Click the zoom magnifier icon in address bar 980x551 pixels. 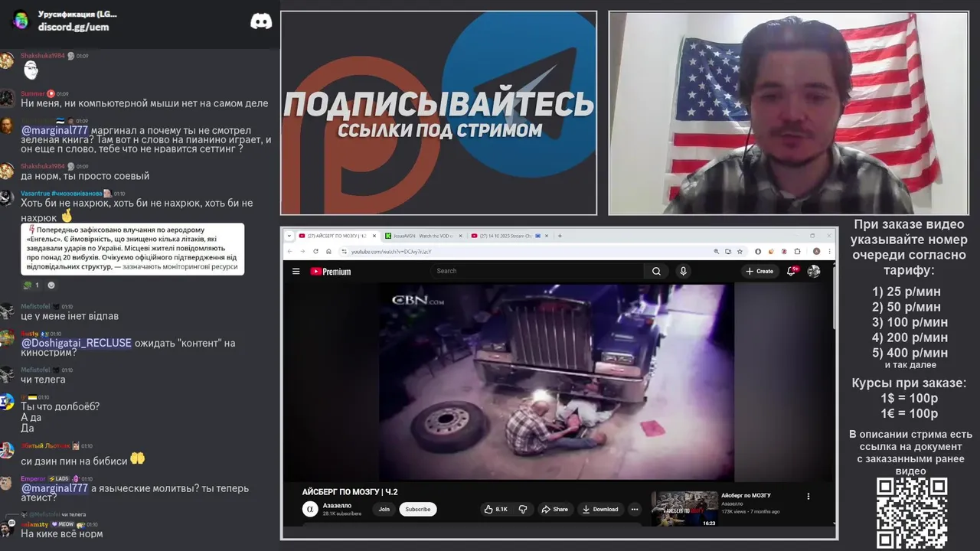[716, 251]
